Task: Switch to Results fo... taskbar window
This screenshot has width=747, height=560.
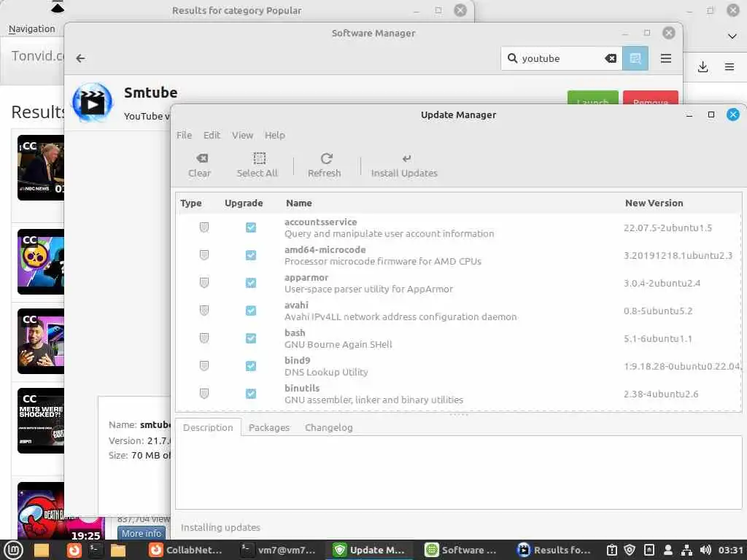Action: click(x=554, y=550)
